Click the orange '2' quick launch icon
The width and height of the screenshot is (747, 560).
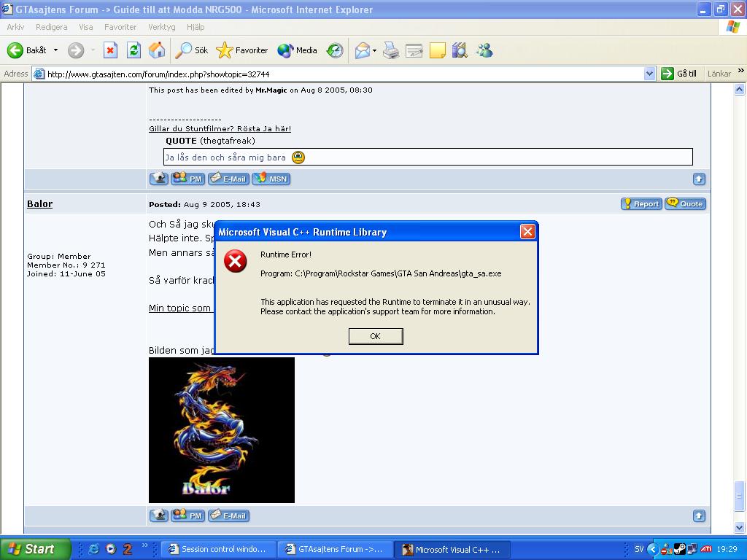[127, 549]
